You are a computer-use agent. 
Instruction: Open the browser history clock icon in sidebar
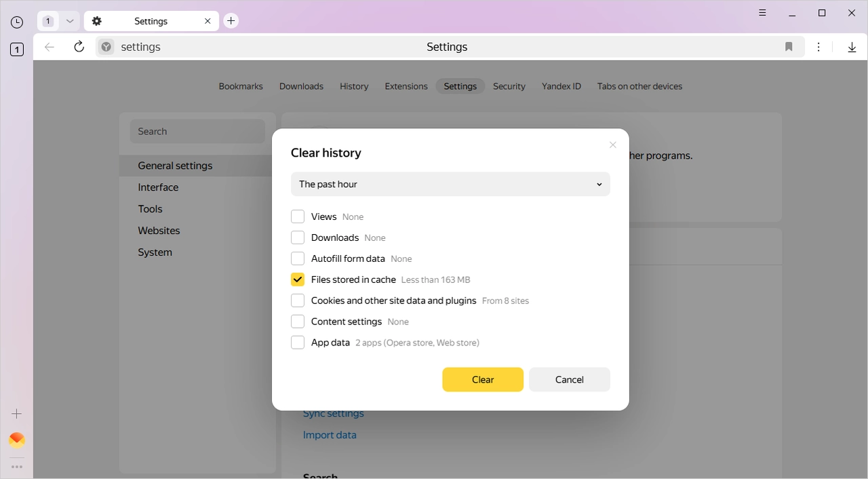tap(16, 22)
